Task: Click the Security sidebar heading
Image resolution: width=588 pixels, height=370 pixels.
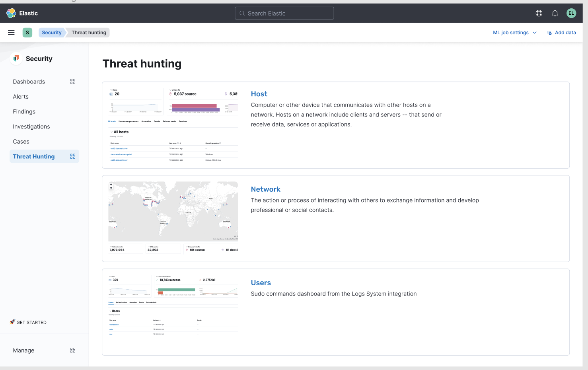Action: pyautogui.click(x=39, y=58)
